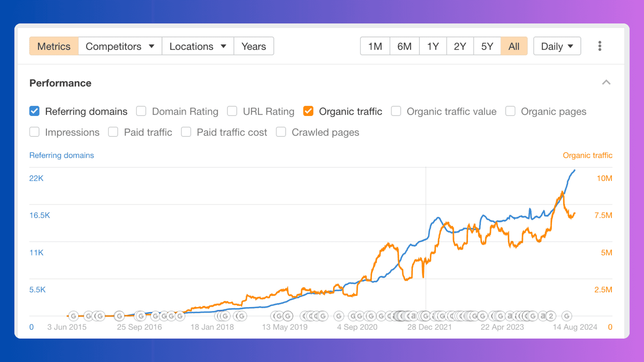Click the orange Organic traffic axis title
Image resolution: width=644 pixels, height=362 pixels.
[588, 155]
